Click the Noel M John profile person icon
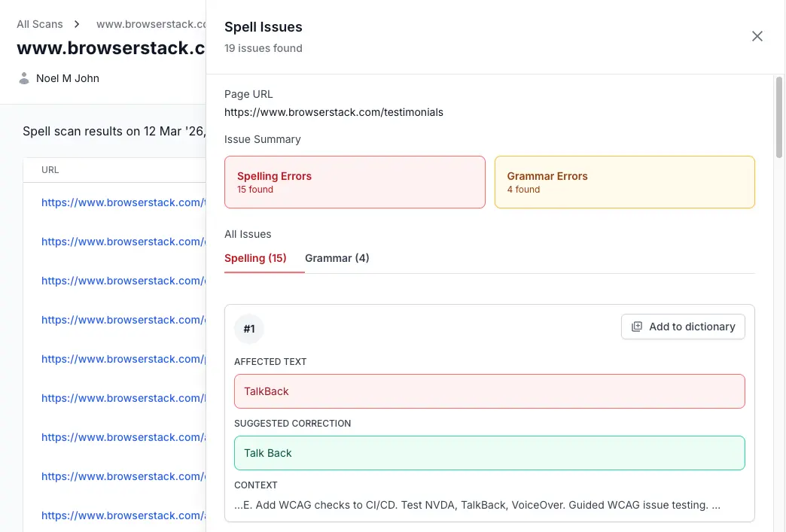Screen dimensions: 786x532 coord(23,78)
